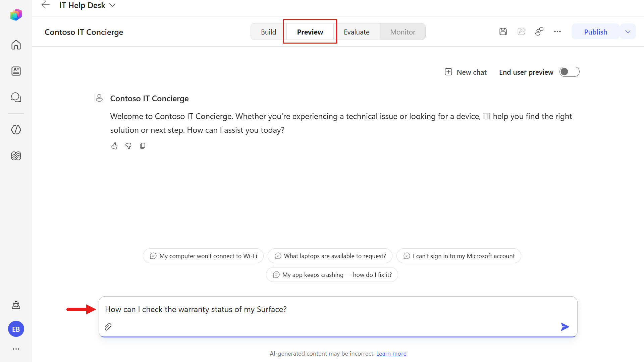The width and height of the screenshot is (644, 362).
Task: Select the Preview tab
Action: [310, 32]
